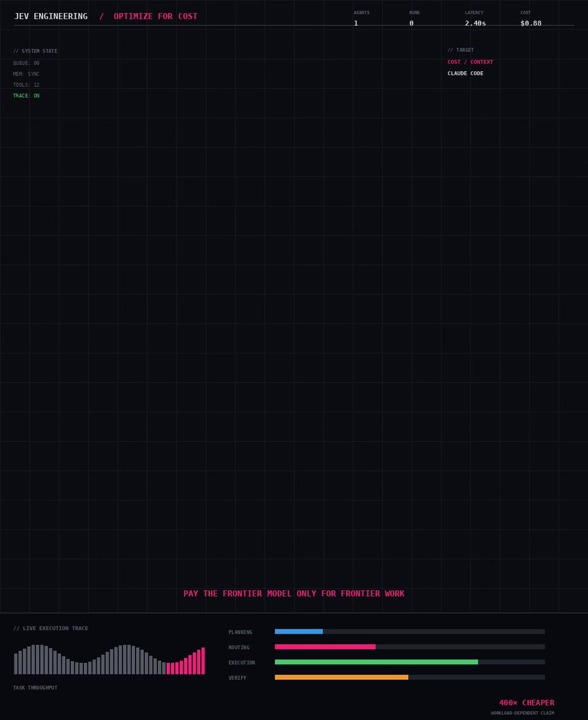
Task: Select the TASK THROUGHPUT caption
Action: [35, 688]
